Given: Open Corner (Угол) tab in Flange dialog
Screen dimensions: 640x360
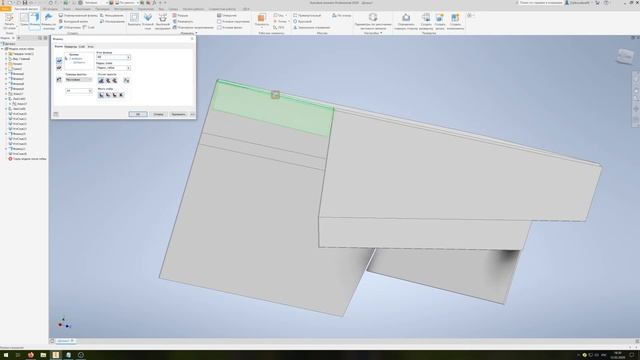Looking at the screenshot, I should 91,47.
